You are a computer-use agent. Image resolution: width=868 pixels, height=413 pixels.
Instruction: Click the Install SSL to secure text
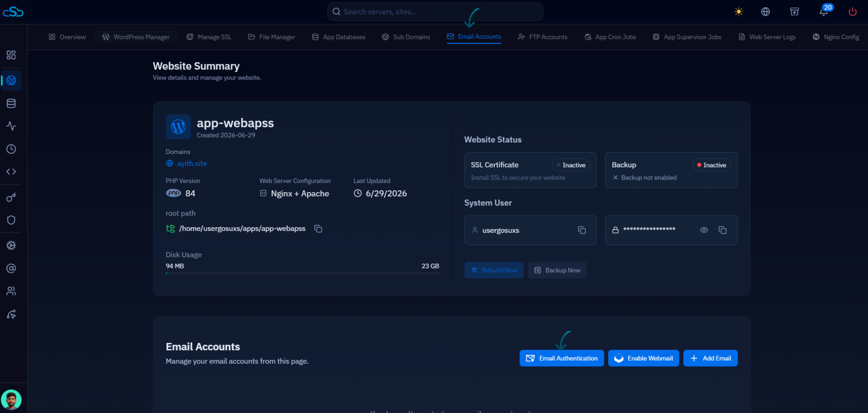[x=518, y=178]
